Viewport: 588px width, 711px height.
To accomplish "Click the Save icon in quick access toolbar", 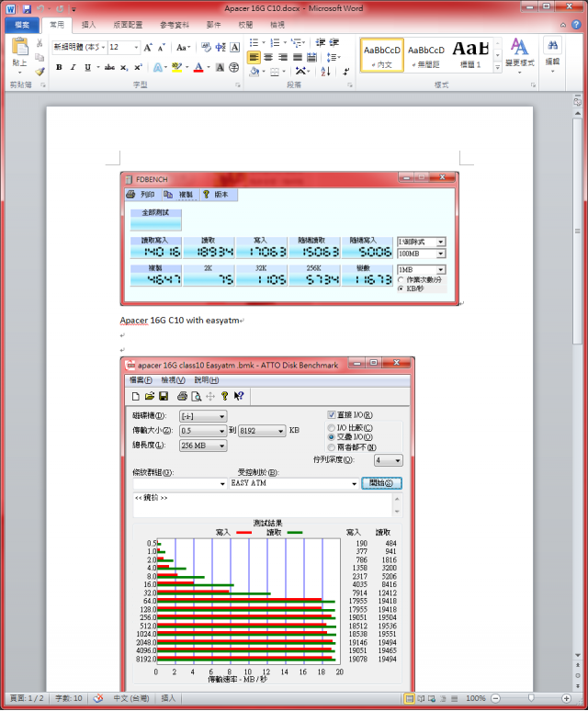I will tap(27, 8).
